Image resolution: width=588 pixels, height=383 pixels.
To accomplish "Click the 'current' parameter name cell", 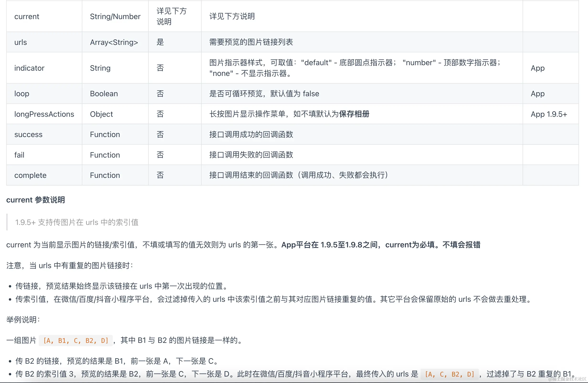I will tap(27, 16).
